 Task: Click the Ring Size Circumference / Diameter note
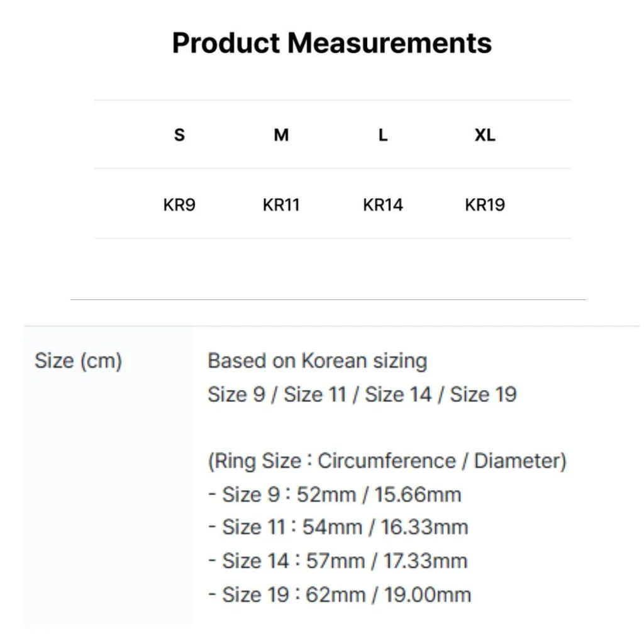click(x=387, y=461)
